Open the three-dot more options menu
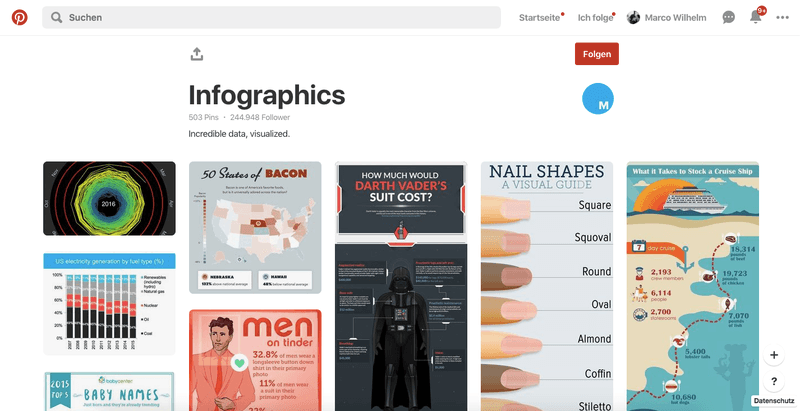 click(x=782, y=17)
